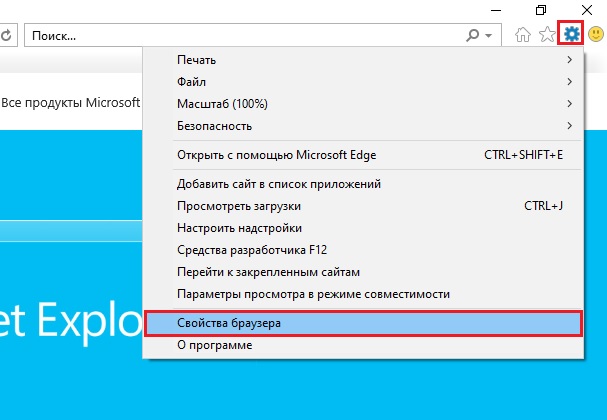Screen dimensions: 607x420
Task: Click into the Поиск address field
Action: point(244,36)
